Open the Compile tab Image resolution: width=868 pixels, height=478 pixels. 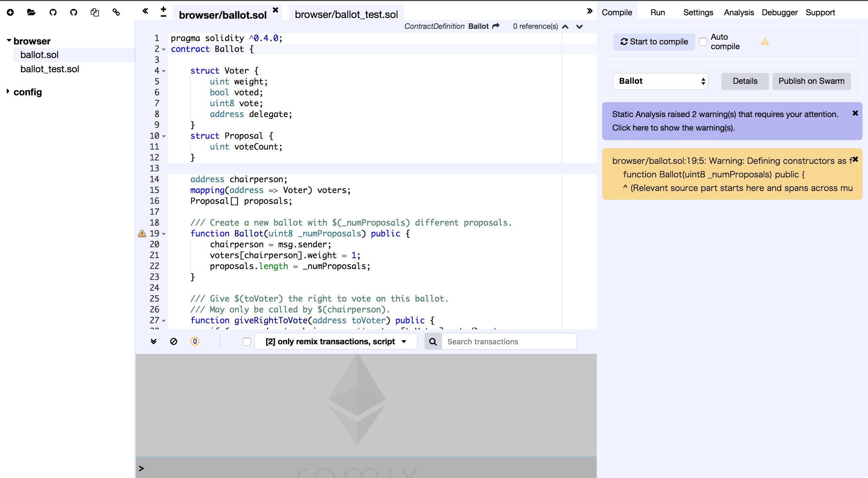click(x=617, y=13)
